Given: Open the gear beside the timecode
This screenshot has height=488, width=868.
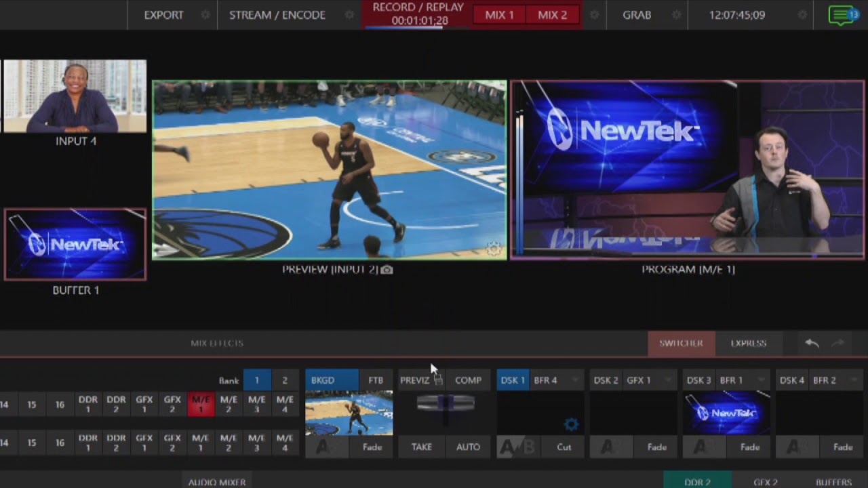Looking at the screenshot, I should [x=803, y=15].
